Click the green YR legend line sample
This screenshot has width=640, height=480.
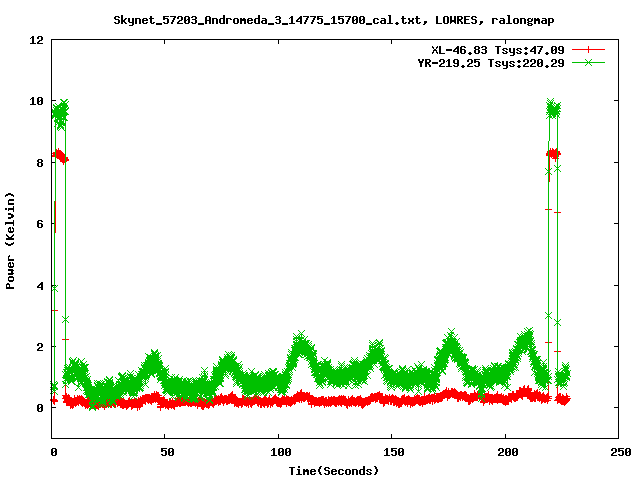[588, 62]
